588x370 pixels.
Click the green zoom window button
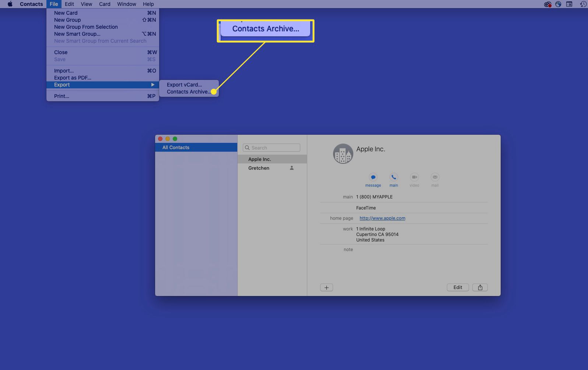click(x=175, y=139)
